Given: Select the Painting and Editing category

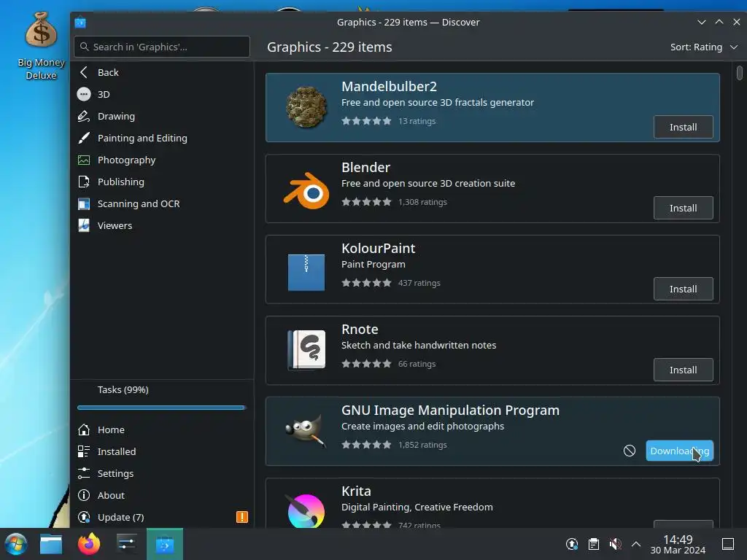Looking at the screenshot, I should [162, 138].
